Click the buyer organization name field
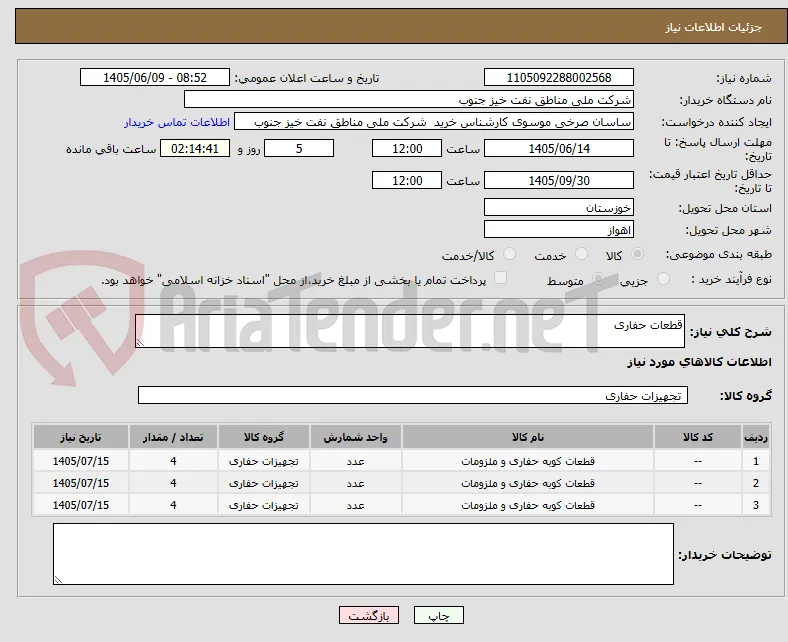This screenshot has height=642, width=788. 409,100
